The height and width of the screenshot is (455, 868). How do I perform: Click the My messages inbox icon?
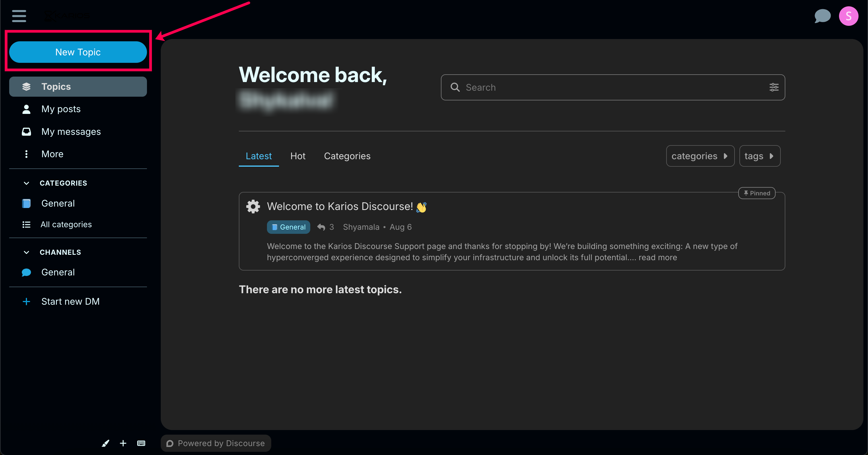[26, 132]
